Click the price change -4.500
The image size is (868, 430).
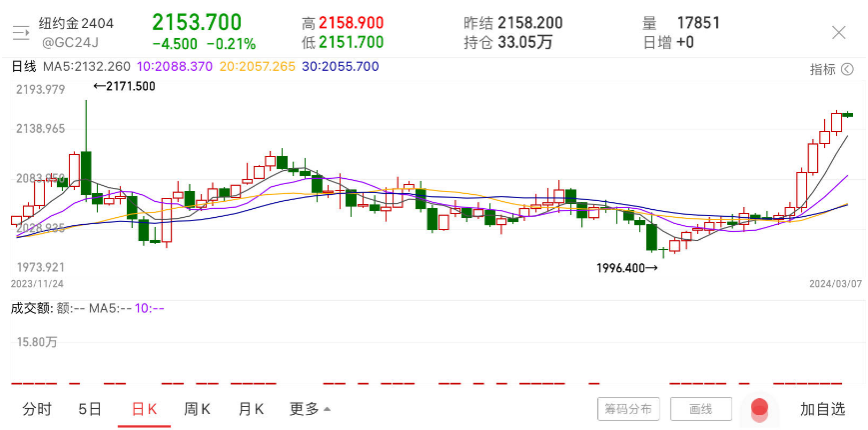[x=175, y=43]
